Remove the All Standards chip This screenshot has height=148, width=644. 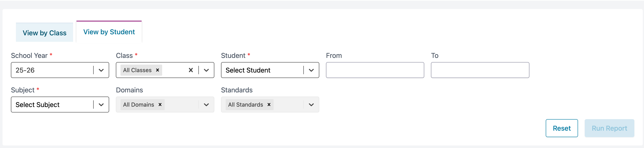click(x=269, y=105)
